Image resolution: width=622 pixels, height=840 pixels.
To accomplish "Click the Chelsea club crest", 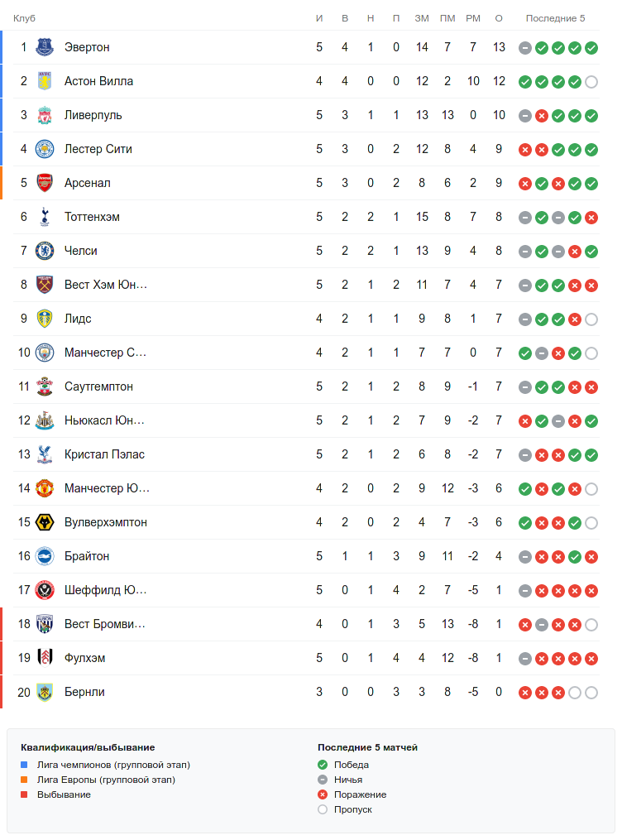I will [x=45, y=251].
